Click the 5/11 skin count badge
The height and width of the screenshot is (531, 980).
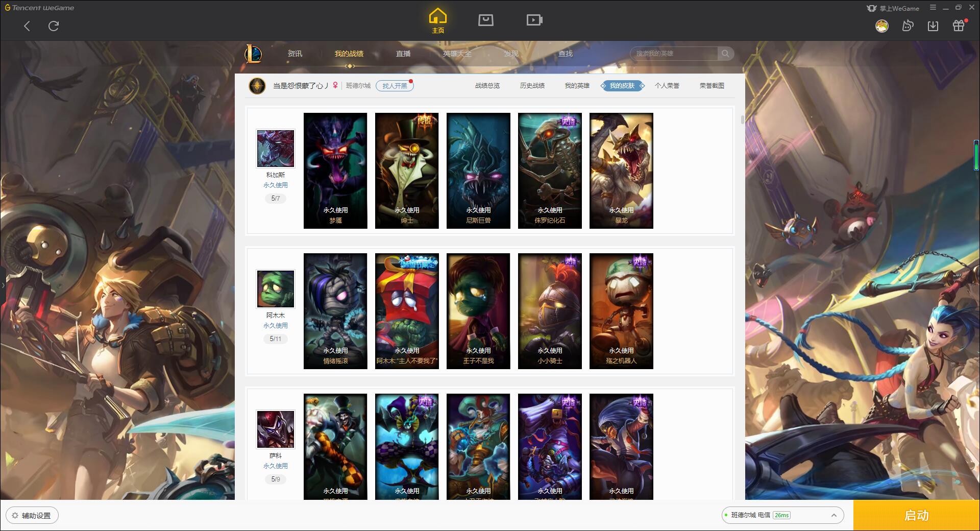[x=276, y=339]
